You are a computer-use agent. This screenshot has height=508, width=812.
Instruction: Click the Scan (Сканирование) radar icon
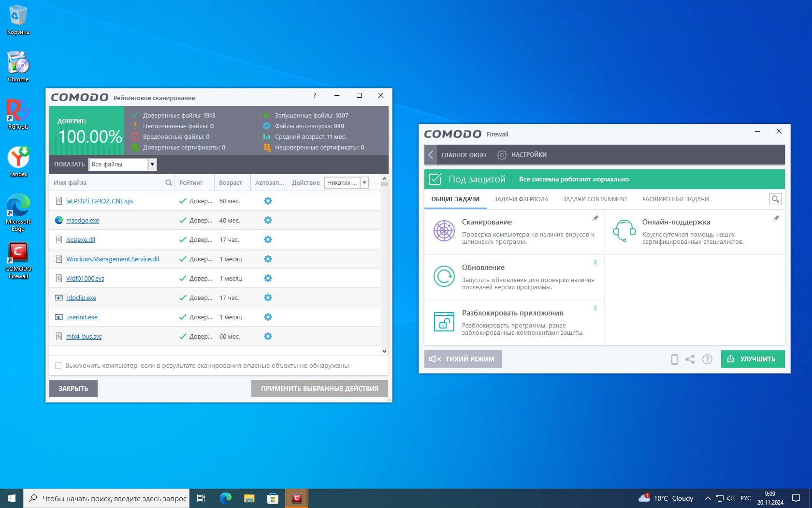444,231
